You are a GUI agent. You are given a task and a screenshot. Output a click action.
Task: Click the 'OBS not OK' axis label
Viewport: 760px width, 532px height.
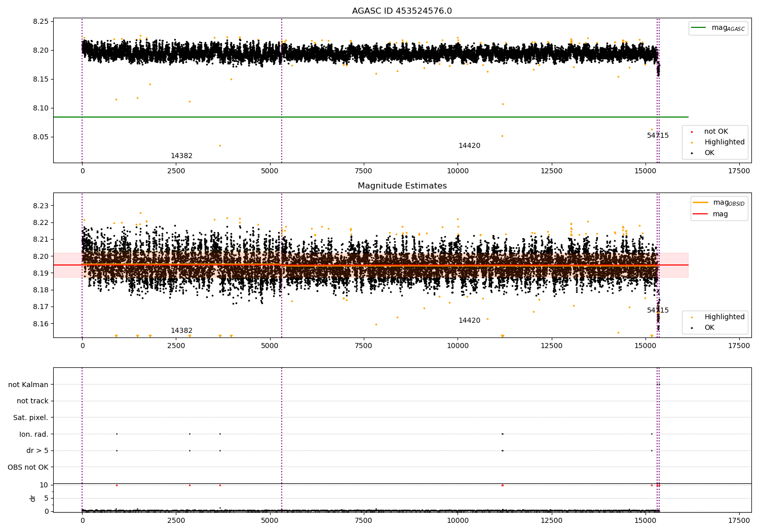(28, 467)
